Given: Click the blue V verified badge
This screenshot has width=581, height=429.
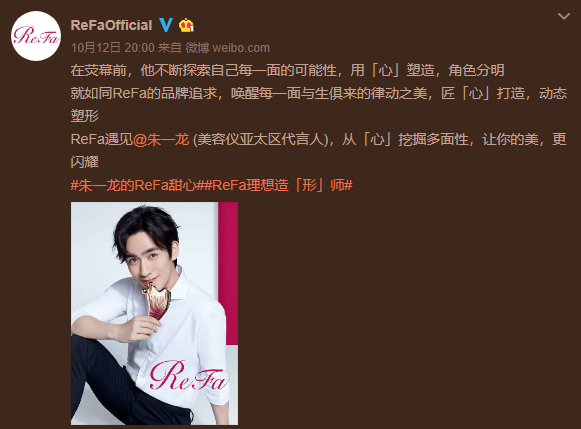Looking at the screenshot, I should 166,25.
